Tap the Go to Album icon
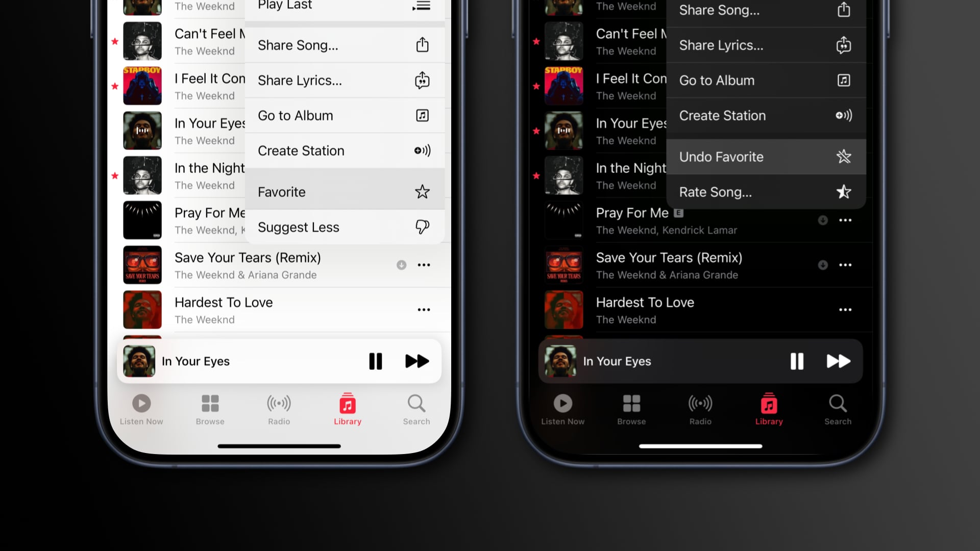This screenshot has width=980, height=551. click(x=422, y=115)
